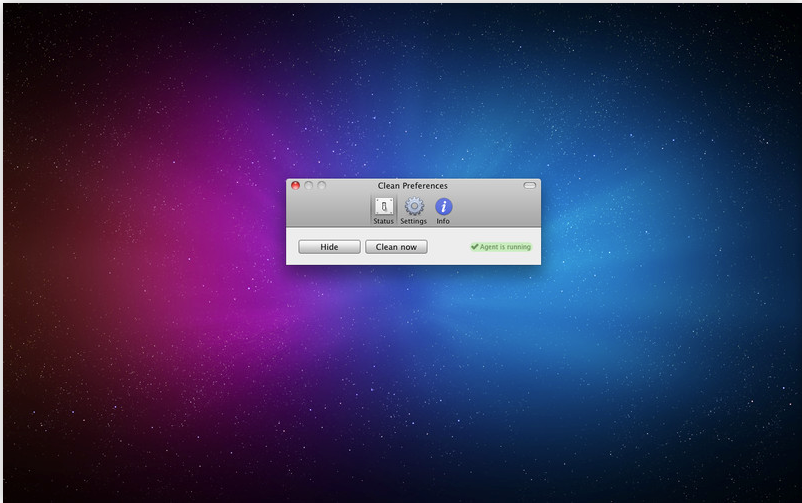
Task: Click the Hide button
Action: click(x=329, y=247)
